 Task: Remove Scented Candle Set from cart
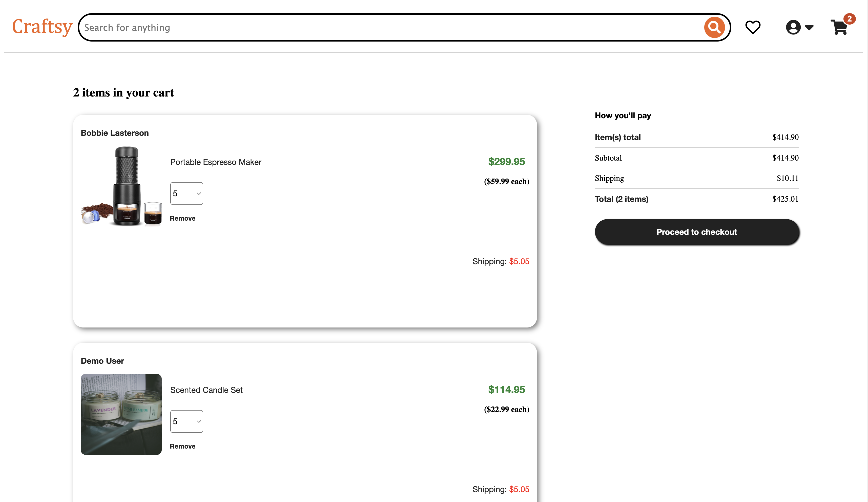pyautogui.click(x=182, y=446)
